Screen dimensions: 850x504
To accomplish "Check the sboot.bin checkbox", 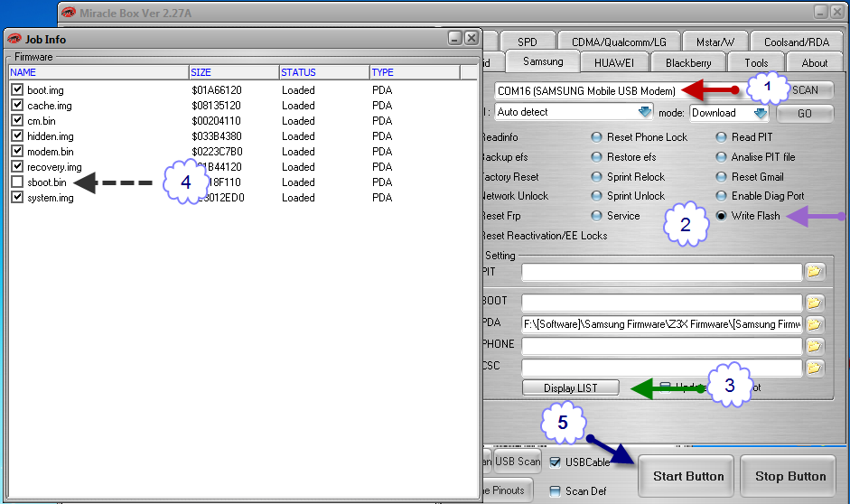I will point(17,182).
